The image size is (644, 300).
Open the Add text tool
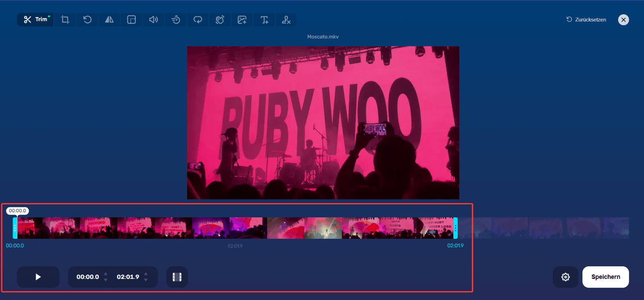(x=264, y=20)
